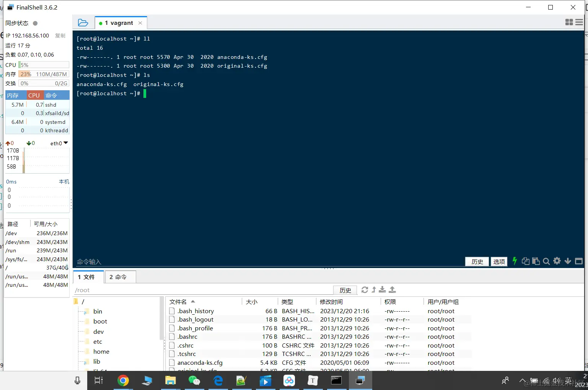
Task: Open 选项 options button
Action: click(499, 262)
